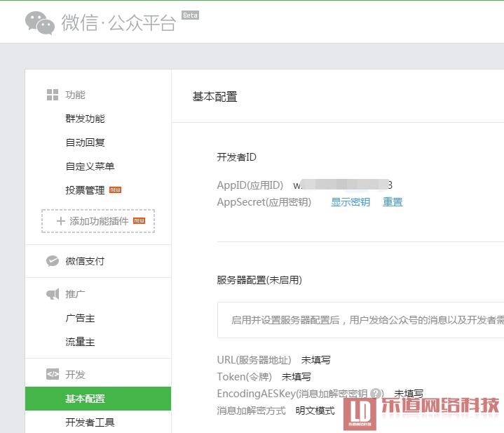Open 群发功能 in the sidebar

point(86,119)
